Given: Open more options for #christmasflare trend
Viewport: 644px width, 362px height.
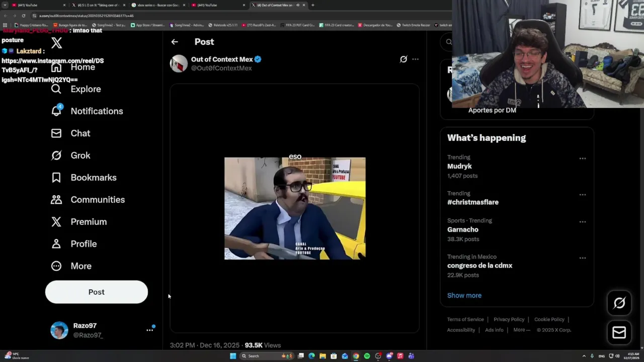Looking at the screenshot, I should click(x=583, y=195).
